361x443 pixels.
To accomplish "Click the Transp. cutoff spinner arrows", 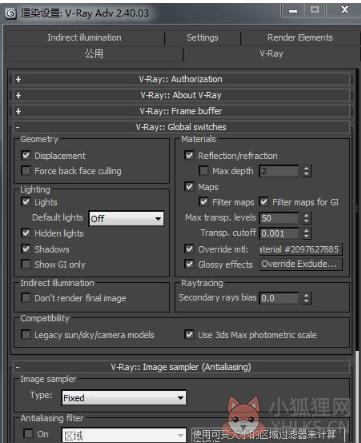I will tap(306, 233).
